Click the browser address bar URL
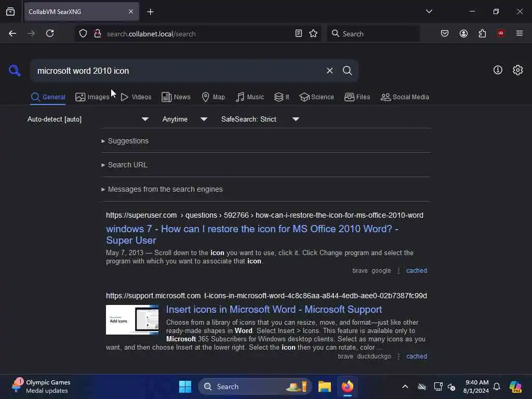Screen dimensions: 532x399 pos(151,34)
